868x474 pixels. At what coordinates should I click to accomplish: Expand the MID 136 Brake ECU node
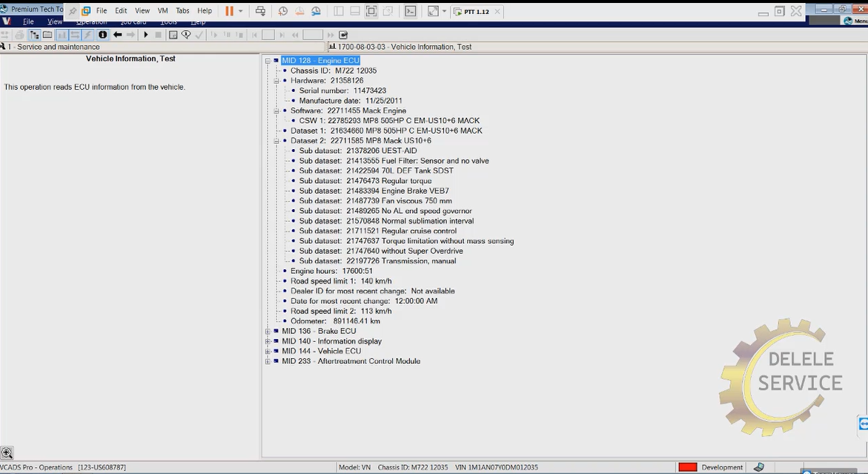[x=268, y=331]
